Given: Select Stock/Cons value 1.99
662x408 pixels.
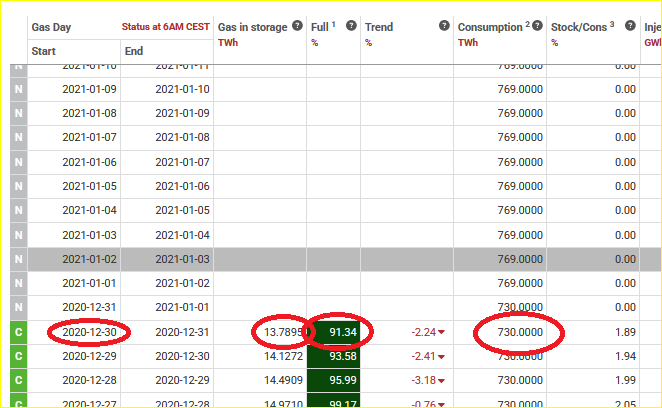Looking at the screenshot, I should pyautogui.click(x=625, y=380).
